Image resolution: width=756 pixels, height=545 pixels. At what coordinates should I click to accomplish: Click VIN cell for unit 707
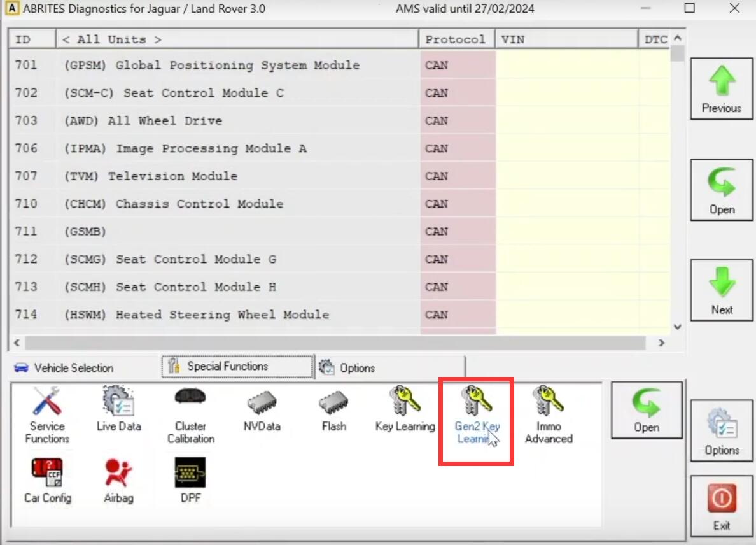[x=568, y=176]
